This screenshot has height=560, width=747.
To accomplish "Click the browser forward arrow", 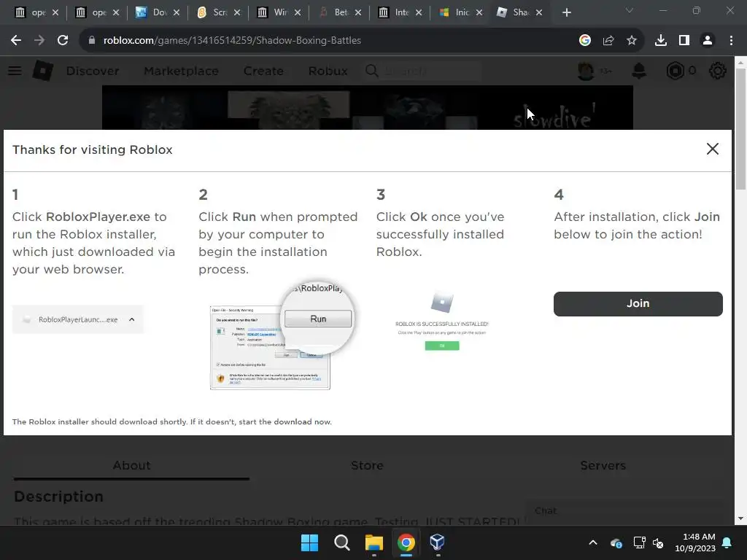I will click(x=39, y=41).
